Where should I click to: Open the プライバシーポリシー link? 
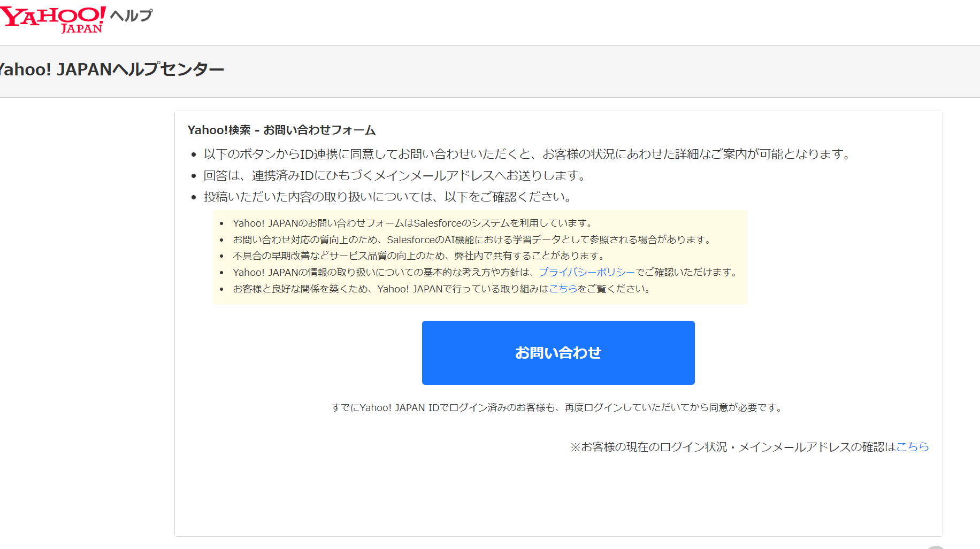click(587, 272)
